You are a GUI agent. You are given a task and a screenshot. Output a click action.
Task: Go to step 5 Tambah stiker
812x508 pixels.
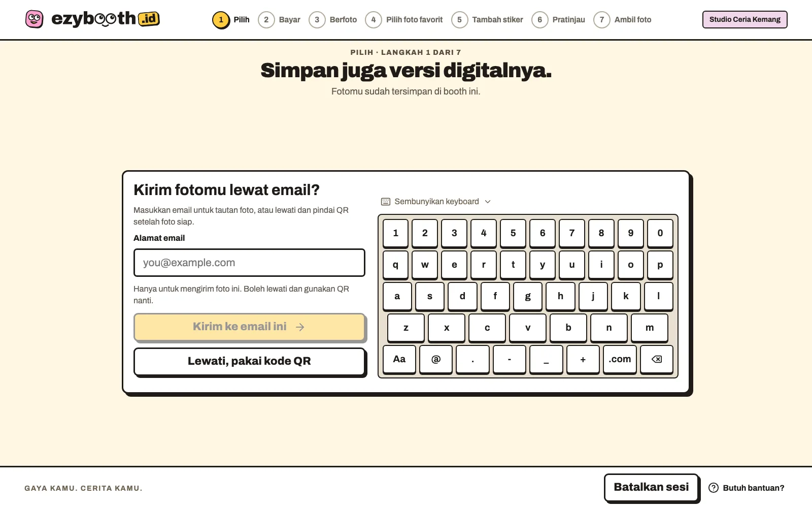(x=487, y=20)
